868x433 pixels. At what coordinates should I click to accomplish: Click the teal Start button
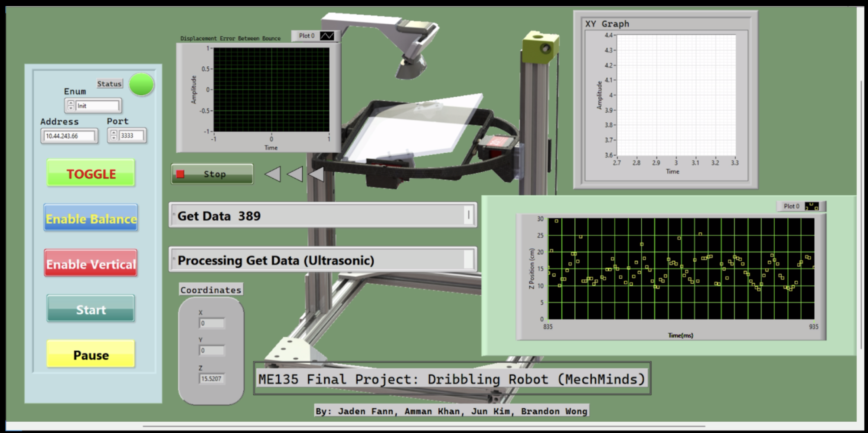[x=91, y=309]
